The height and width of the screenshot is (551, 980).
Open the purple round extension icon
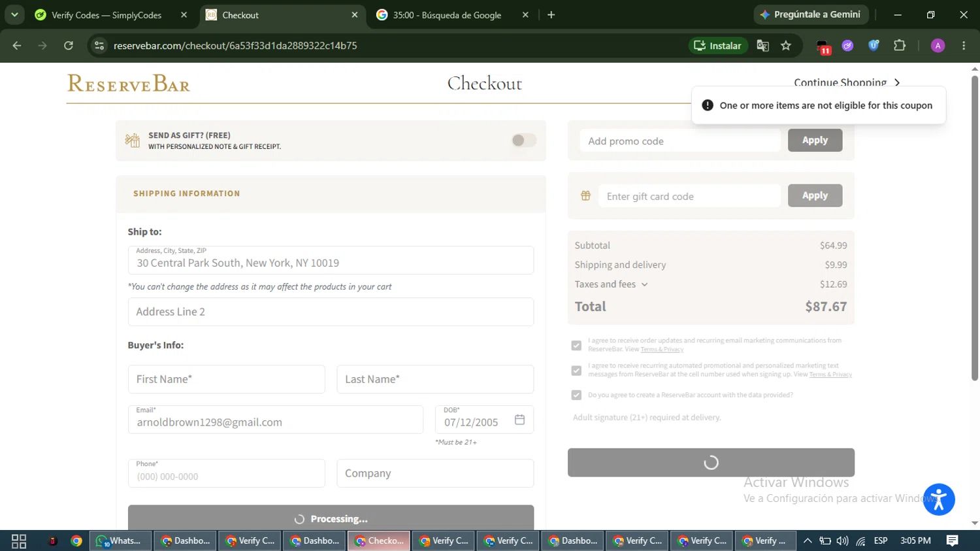(x=847, y=45)
